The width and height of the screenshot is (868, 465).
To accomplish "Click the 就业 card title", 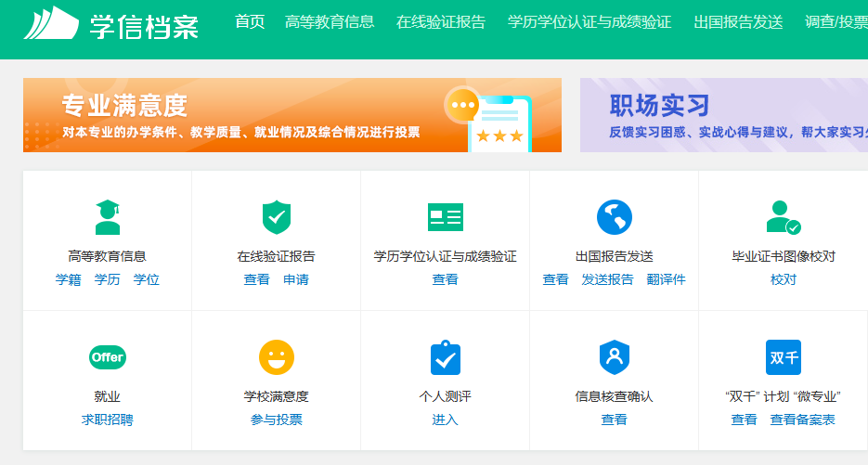I will (108, 396).
